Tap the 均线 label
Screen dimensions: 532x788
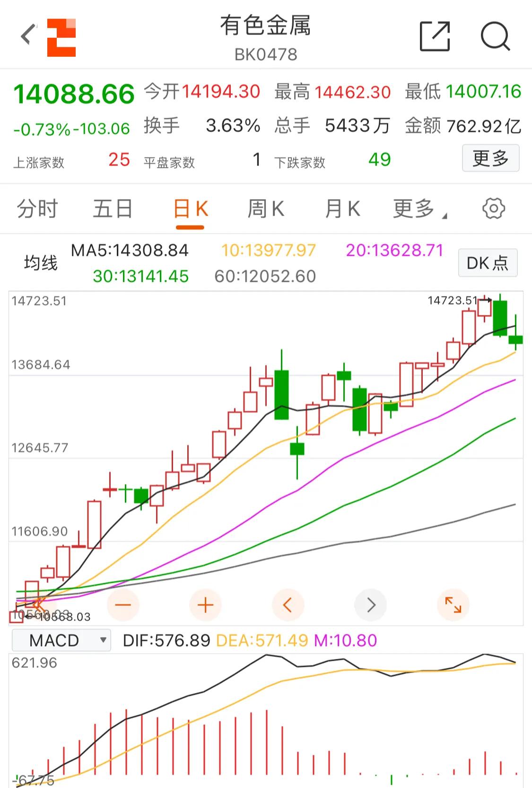(41, 263)
